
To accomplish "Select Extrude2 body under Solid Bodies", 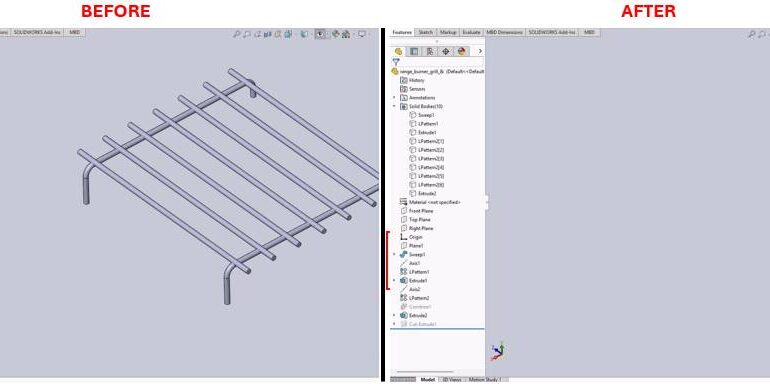I will coord(423,193).
